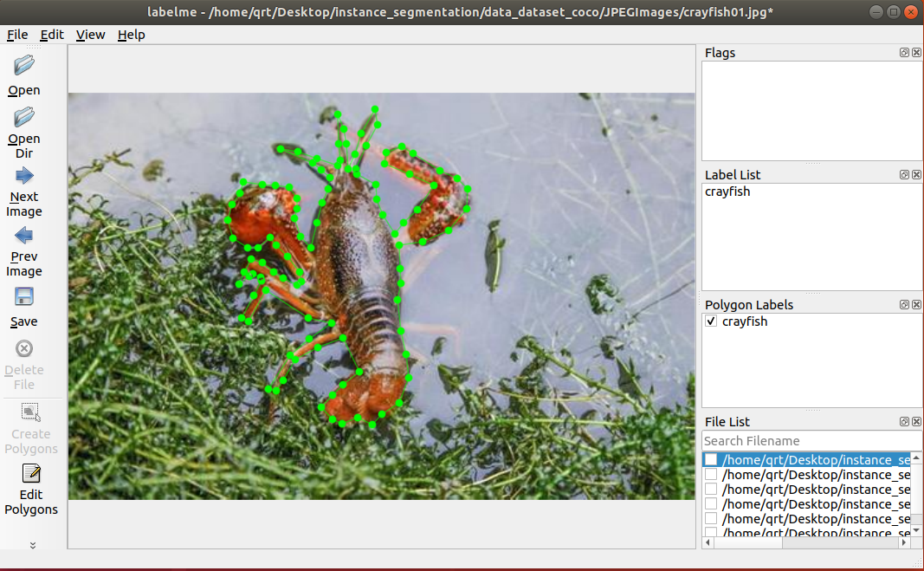Select the Edit Polygons tool
924x571 pixels.
click(30, 473)
